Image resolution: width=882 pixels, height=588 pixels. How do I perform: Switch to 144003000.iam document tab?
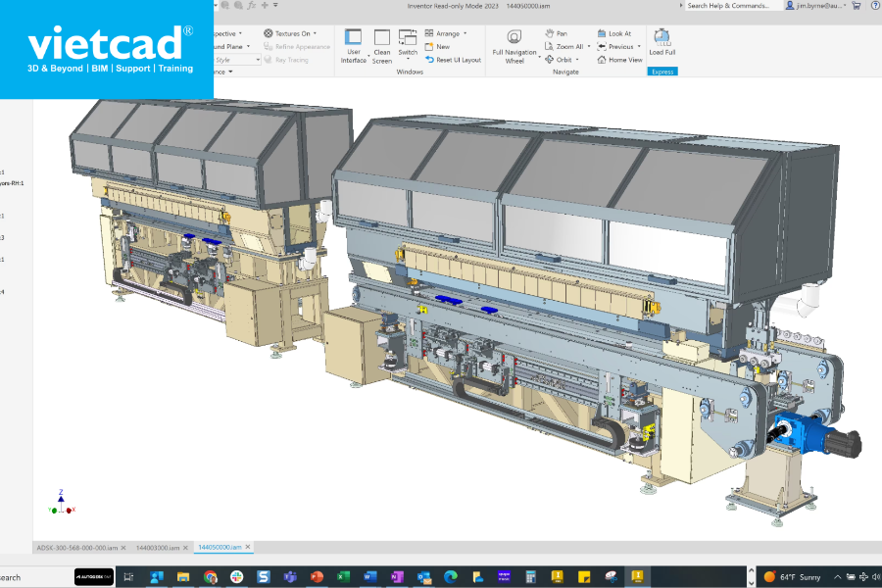158,548
